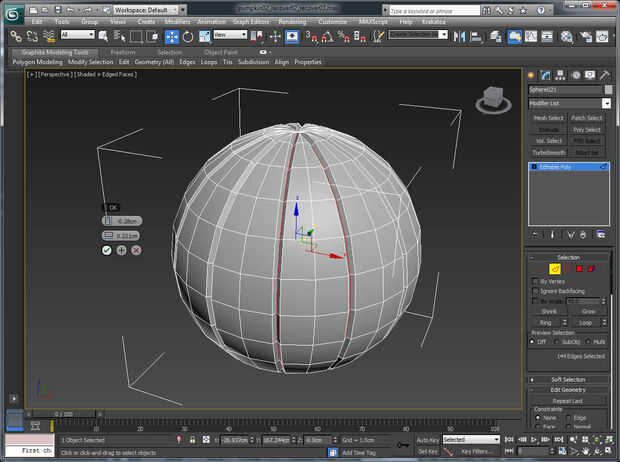Open the Rendering menu
This screenshot has width=620, height=462.
pos(292,20)
